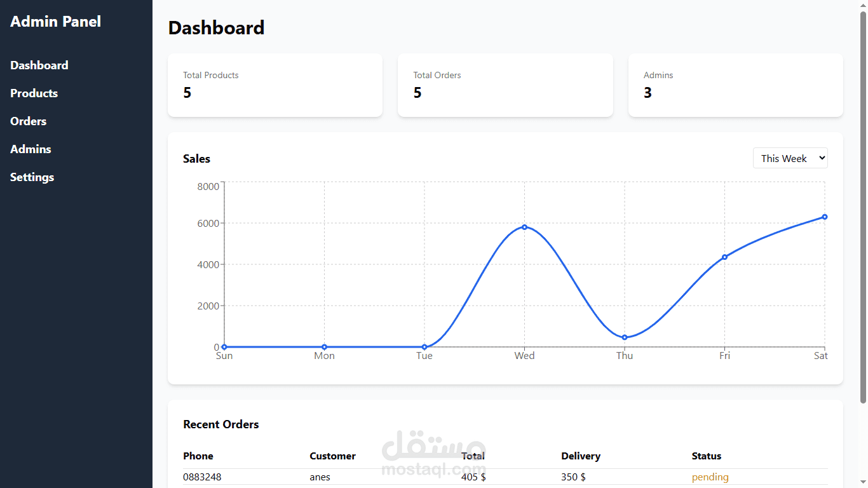Open Settings from the sidebar
The image size is (868, 488).
pos(32,177)
